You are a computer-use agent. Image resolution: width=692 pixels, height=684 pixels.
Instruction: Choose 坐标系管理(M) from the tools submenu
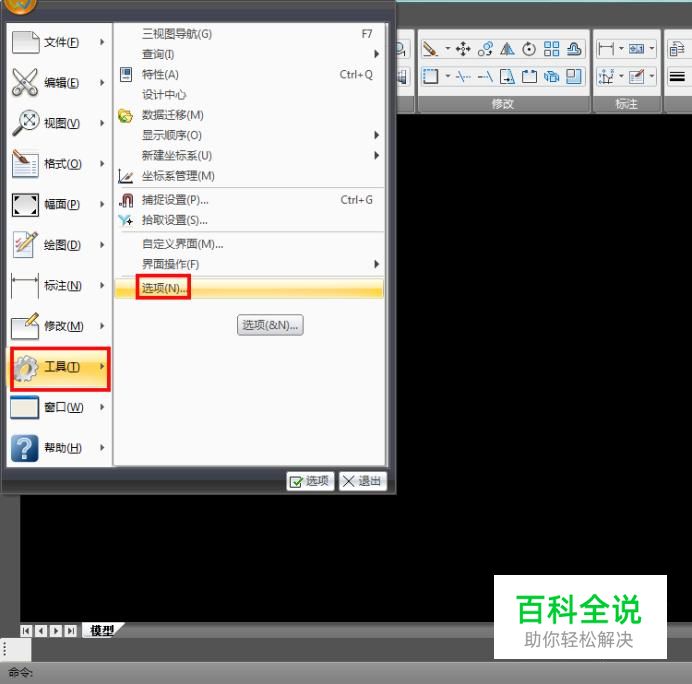click(x=249, y=176)
